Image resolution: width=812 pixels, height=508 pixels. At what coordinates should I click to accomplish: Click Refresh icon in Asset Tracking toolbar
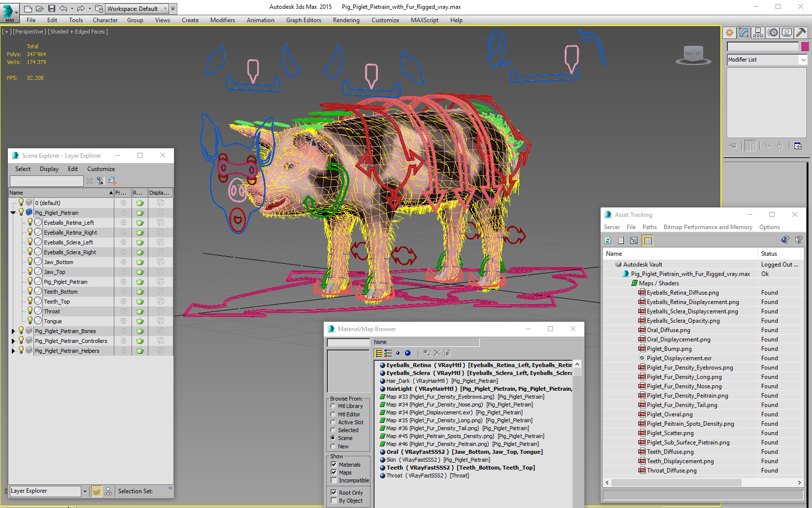(x=608, y=240)
